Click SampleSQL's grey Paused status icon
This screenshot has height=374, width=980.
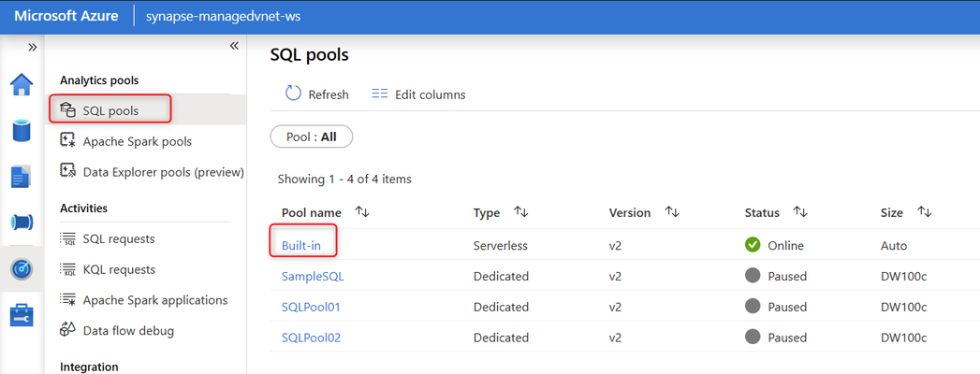(x=753, y=275)
